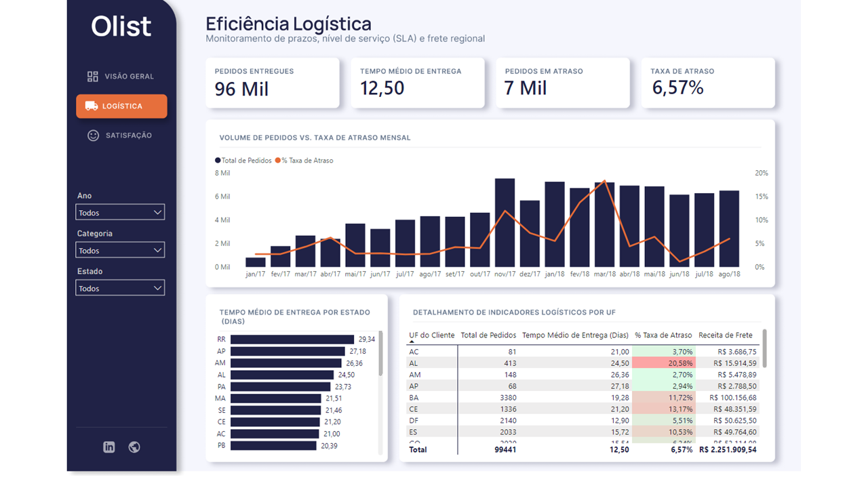868x488 pixels.
Task: Click the state bar chart scrollbar
Action: pos(380,353)
